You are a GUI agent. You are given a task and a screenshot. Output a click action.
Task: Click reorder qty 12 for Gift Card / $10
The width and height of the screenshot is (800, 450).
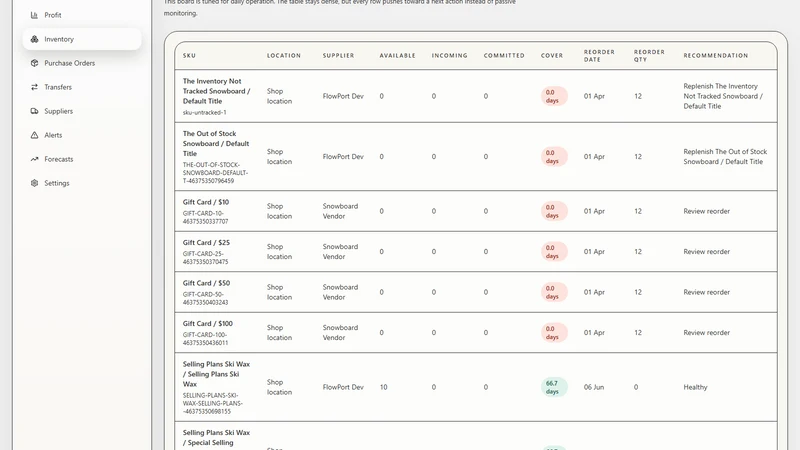pos(638,211)
